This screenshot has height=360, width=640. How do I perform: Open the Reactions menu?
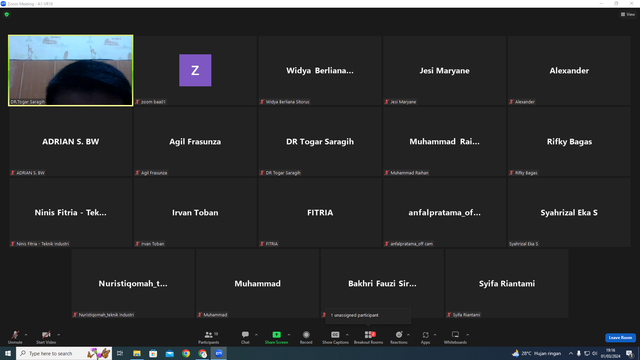399,337
